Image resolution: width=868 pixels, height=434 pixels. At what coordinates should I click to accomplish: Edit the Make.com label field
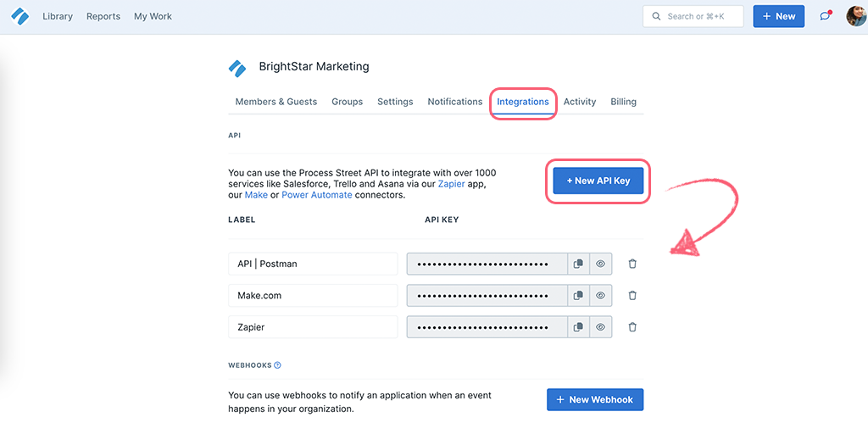(313, 296)
